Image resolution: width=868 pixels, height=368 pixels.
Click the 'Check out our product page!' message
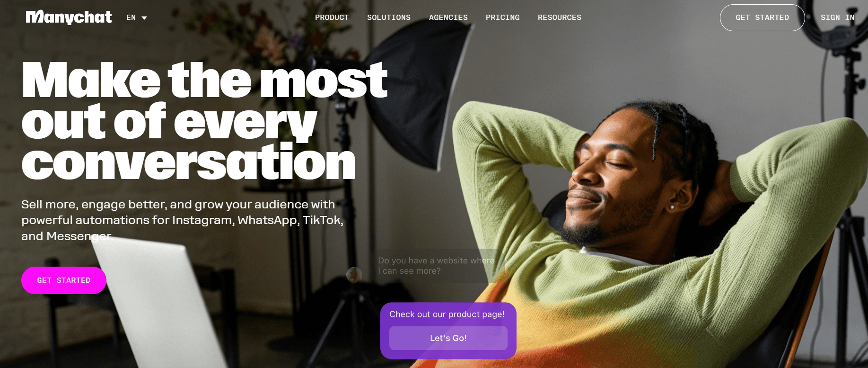click(447, 314)
